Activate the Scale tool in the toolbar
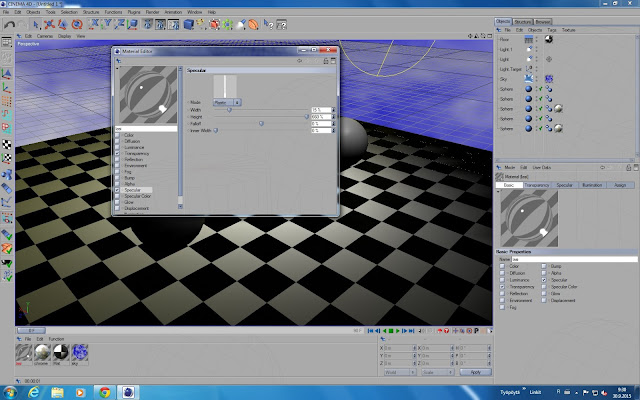The image size is (640, 400). point(62,25)
